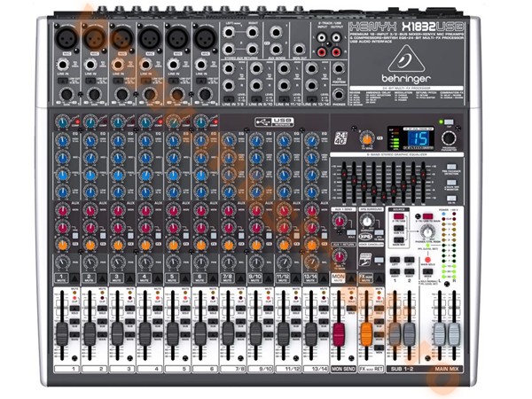Click channel 1 fader cap
This screenshot has height=399, width=532.
tap(62, 334)
